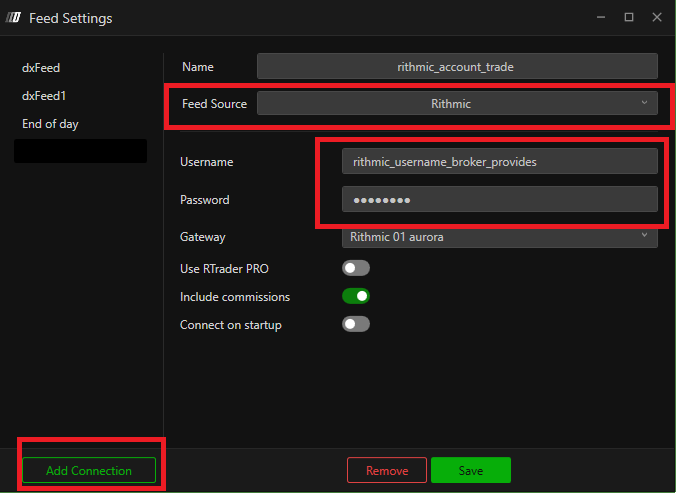Image resolution: width=676 pixels, height=493 pixels.
Task: Save the feed settings
Action: [471, 470]
